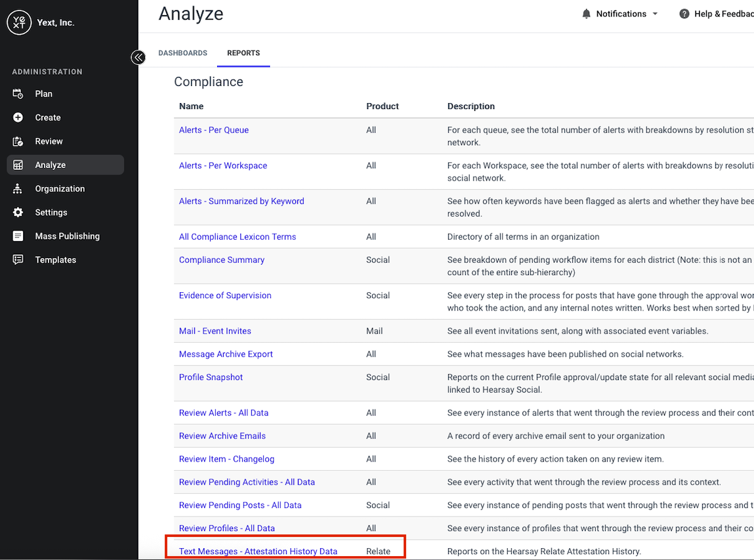This screenshot has height=560, width=754.
Task: Open Text Messages - Attestation History Data
Action: tap(258, 551)
